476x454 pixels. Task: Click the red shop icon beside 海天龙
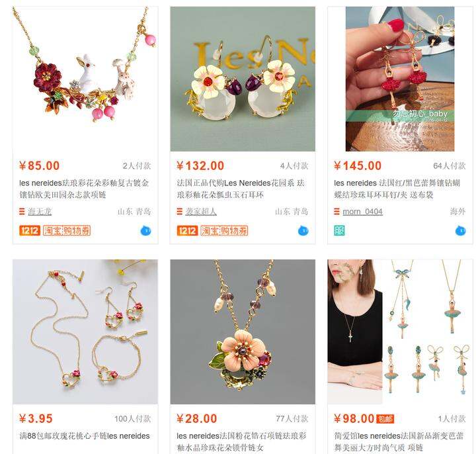tap(22, 212)
